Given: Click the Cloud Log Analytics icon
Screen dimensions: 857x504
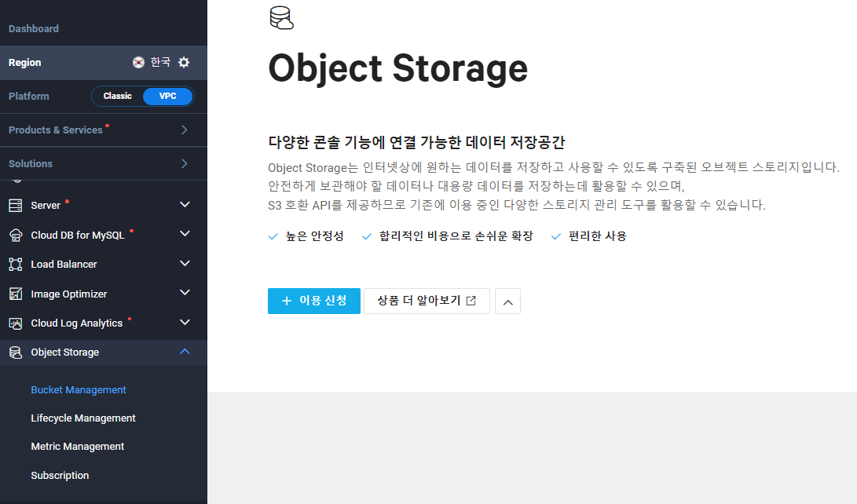Looking at the screenshot, I should click(x=15, y=323).
